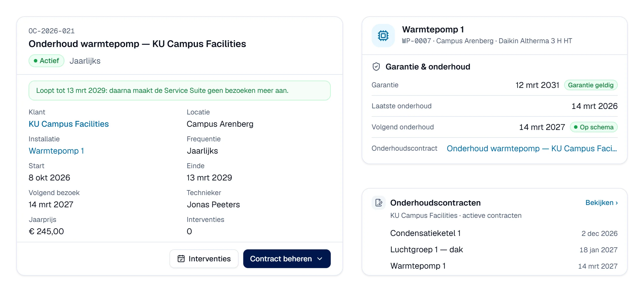
Task: Expand the Contract beheren dropdown chevron
Action: [320, 259]
